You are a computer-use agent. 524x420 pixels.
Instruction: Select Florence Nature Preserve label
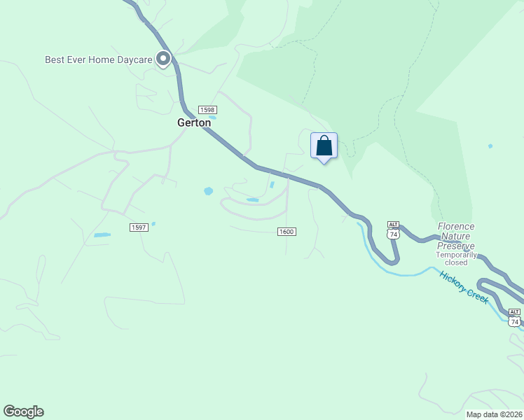[x=456, y=236]
